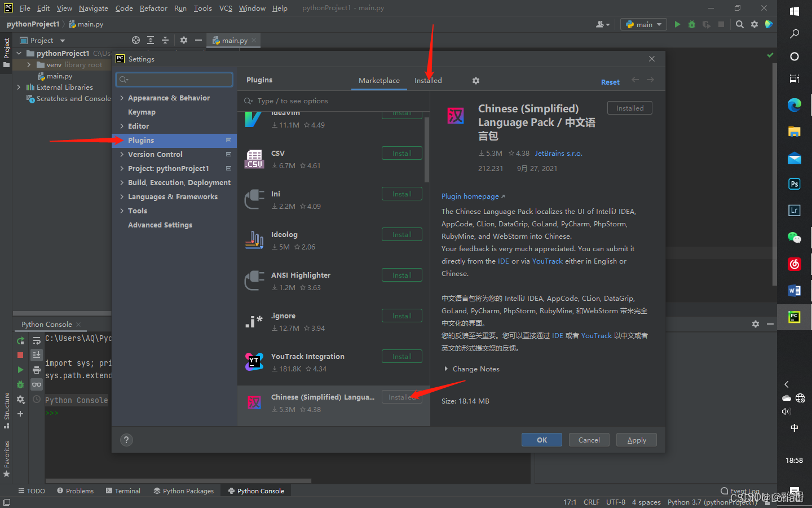Select Keymap in the settings tree

[142, 112]
